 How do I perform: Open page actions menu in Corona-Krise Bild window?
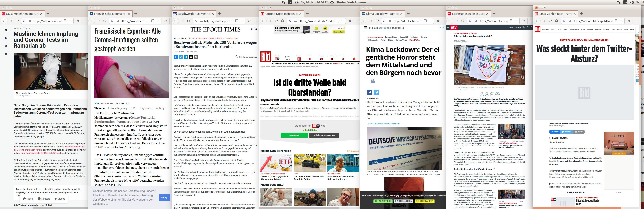pyautogui.click(x=343, y=21)
